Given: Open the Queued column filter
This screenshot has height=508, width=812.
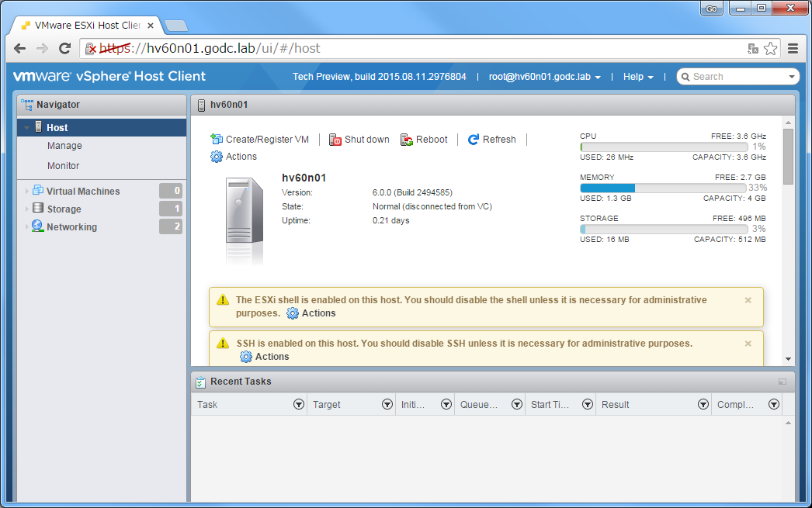Looking at the screenshot, I should point(517,405).
